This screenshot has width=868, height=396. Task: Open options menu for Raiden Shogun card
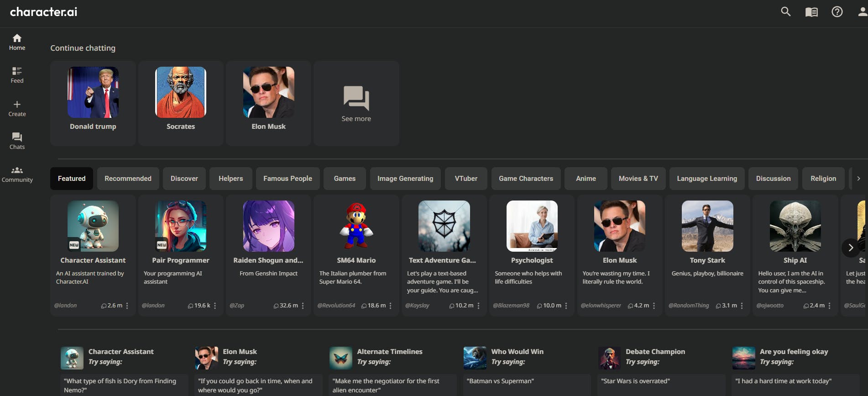303,306
